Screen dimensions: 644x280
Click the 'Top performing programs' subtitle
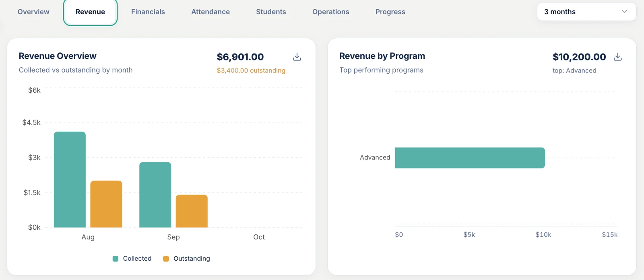point(381,70)
